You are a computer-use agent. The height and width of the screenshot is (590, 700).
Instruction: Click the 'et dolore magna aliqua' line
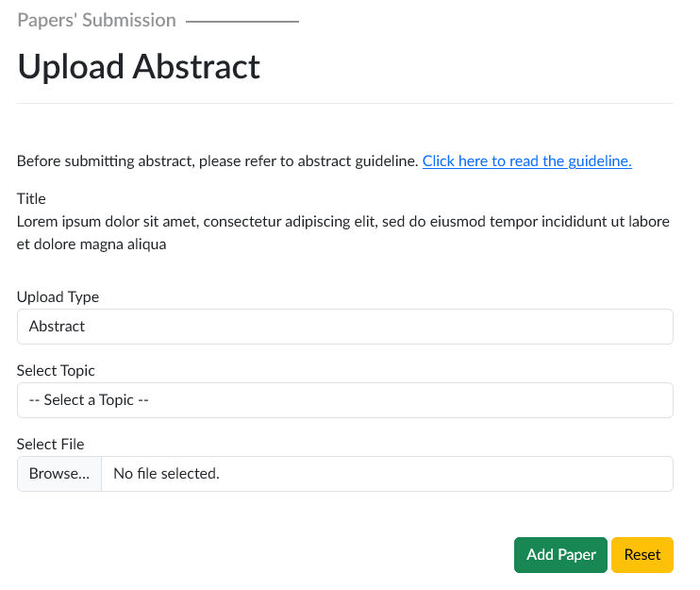92,244
